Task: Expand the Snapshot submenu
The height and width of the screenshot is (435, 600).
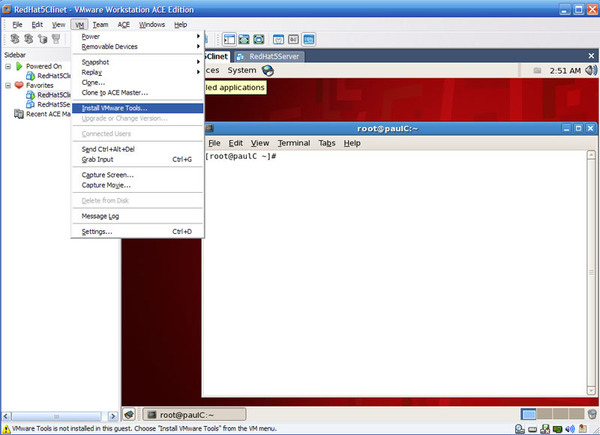Action: 137,62
